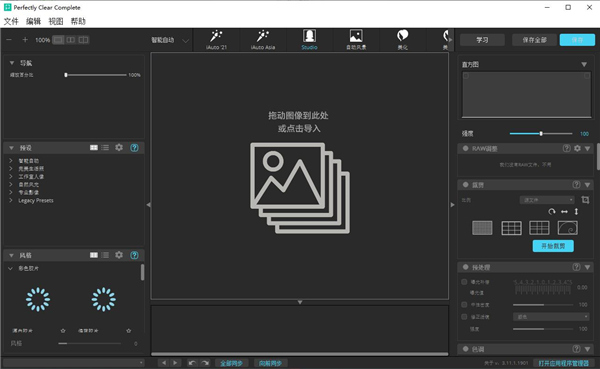Open the histogram panel dropdown arrow
The image size is (600, 369).
click(x=584, y=64)
